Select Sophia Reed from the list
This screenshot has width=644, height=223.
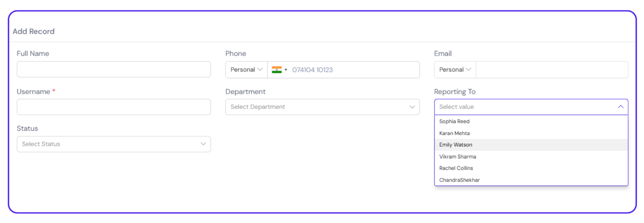[455, 121]
